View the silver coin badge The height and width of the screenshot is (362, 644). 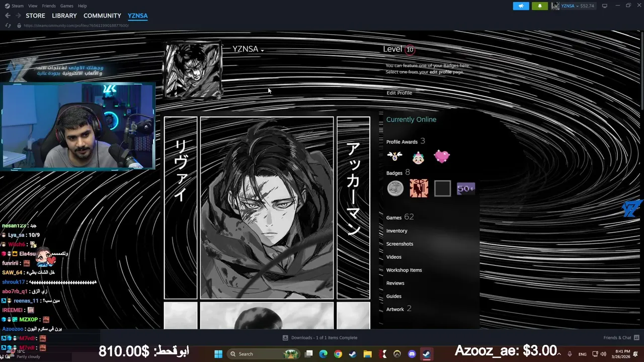[x=395, y=188]
